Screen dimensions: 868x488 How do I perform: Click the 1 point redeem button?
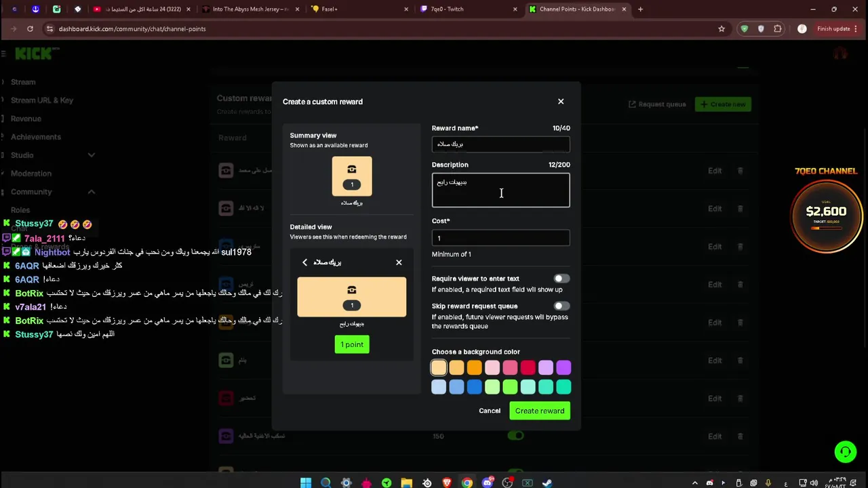click(x=352, y=344)
